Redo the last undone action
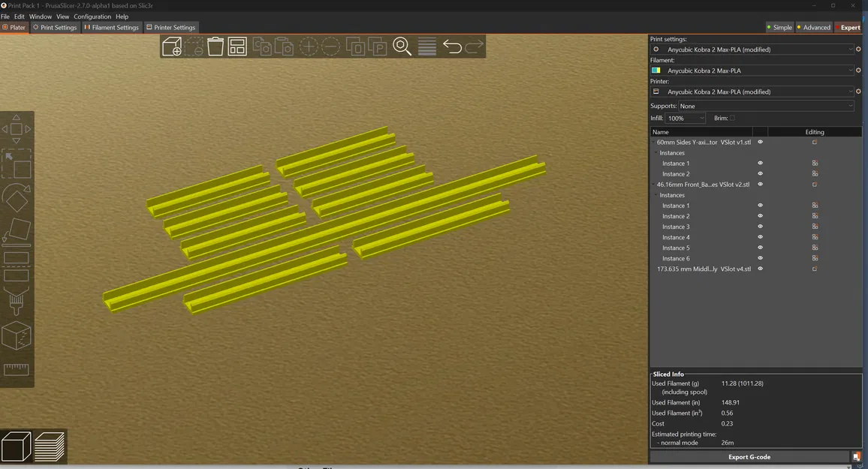868x469 pixels. point(475,47)
